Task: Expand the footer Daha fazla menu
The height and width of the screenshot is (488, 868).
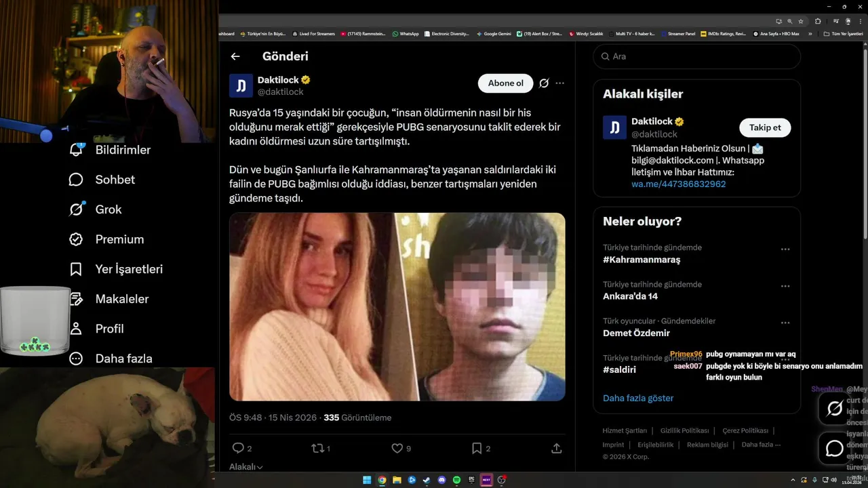Action: pyautogui.click(x=761, y=445)
